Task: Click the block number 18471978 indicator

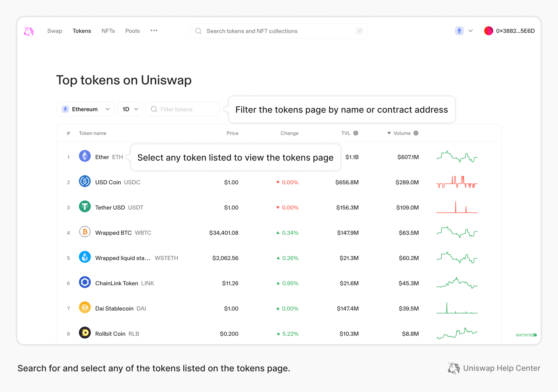Action: coord(526,335)
